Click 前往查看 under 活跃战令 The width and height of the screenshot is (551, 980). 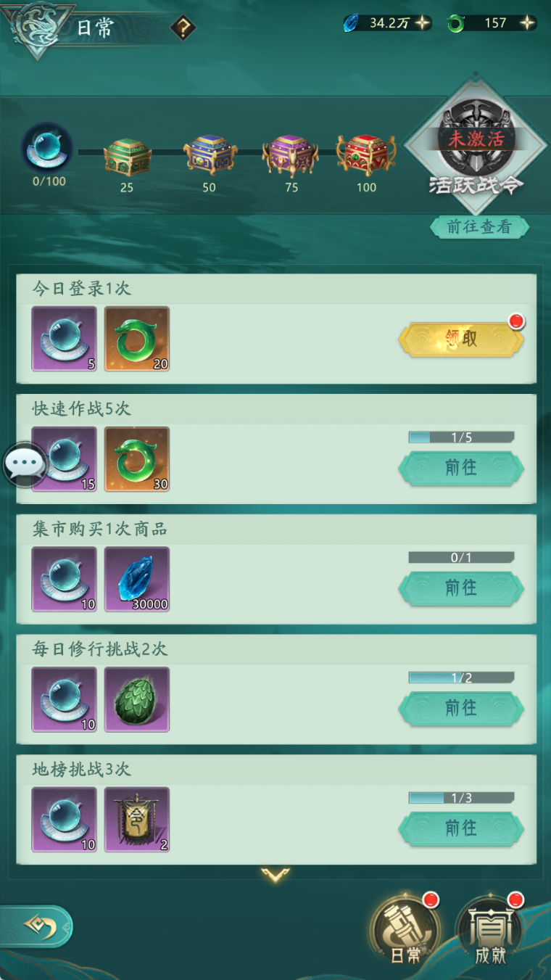pyautogui.click(x=479, y=227)
